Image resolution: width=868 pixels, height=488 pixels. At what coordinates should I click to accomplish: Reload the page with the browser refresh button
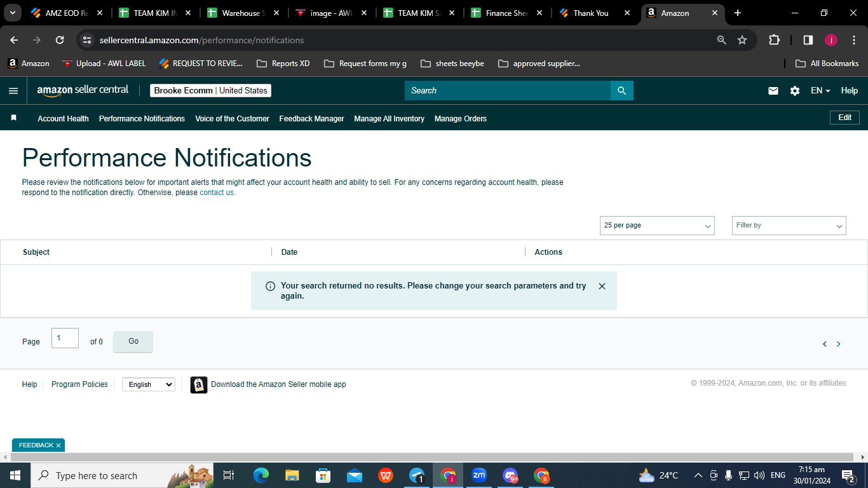(60, 40)
